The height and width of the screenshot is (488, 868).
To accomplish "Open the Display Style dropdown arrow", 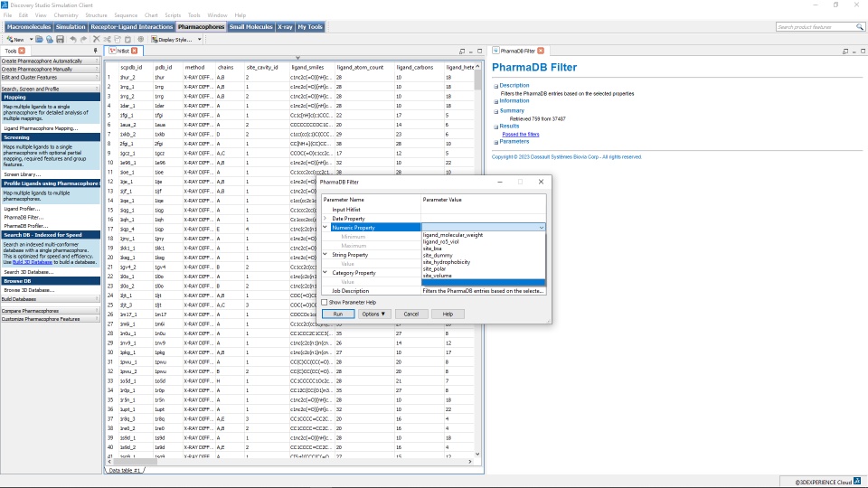I will coord(199,39).
